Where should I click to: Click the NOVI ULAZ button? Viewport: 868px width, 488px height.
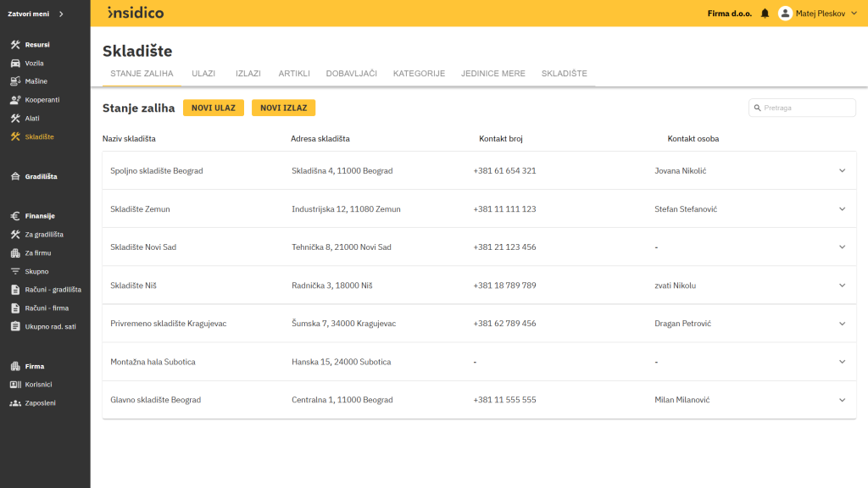[x=214, y=108]
